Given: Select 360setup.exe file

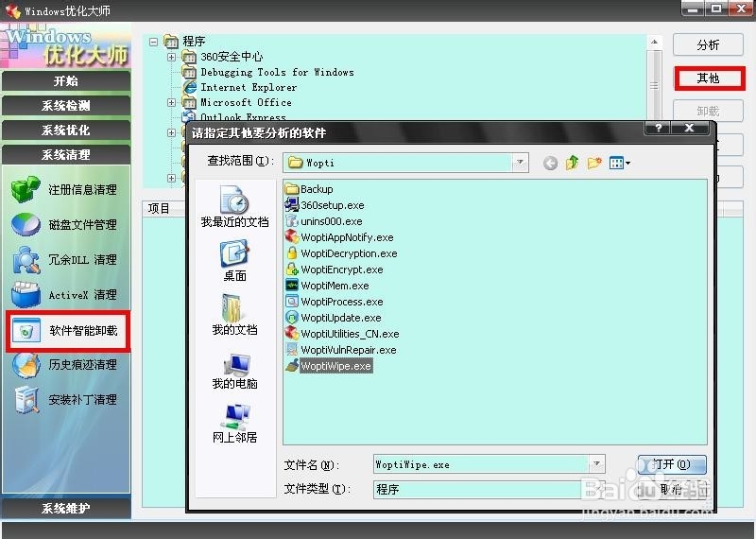Looking at the screenshot, I should (324, 205).
